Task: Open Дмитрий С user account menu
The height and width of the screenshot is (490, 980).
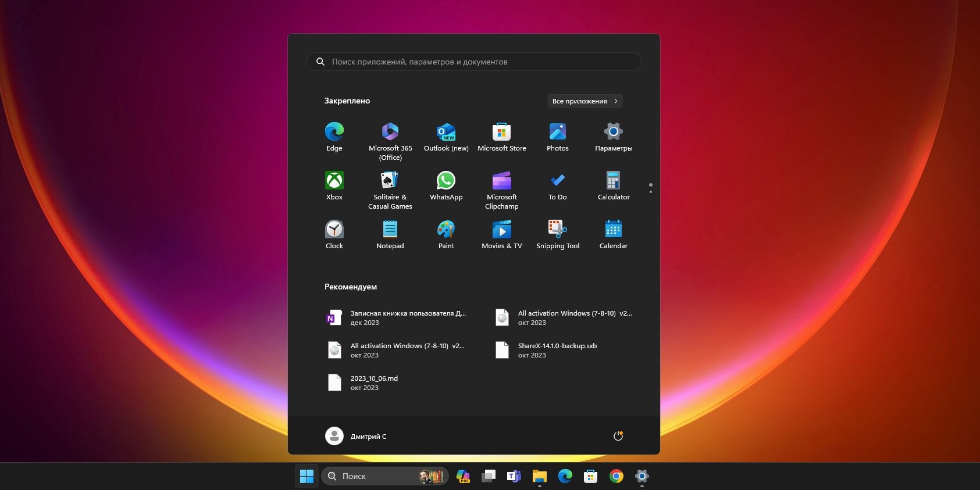Action: pyautogui.click(x=356, y=436)
